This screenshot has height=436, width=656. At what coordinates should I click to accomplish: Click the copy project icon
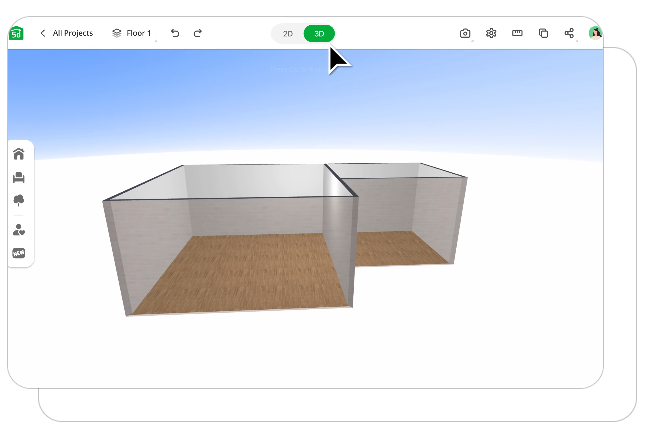543,33
